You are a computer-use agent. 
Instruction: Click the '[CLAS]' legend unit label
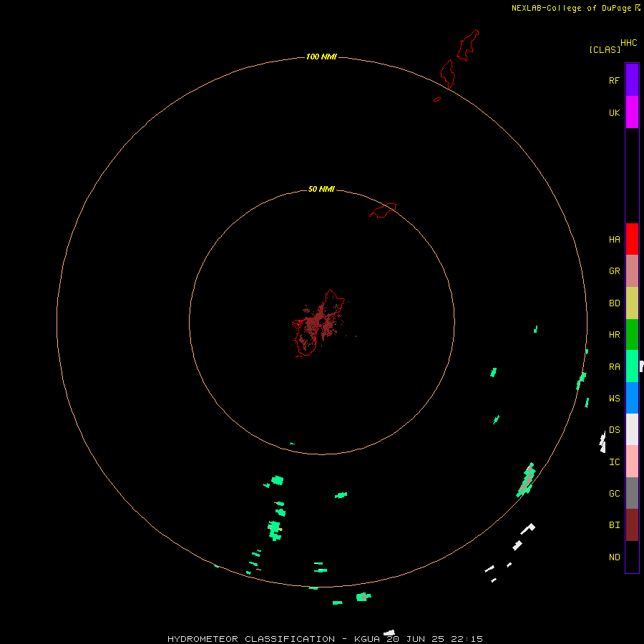[605, 49]
